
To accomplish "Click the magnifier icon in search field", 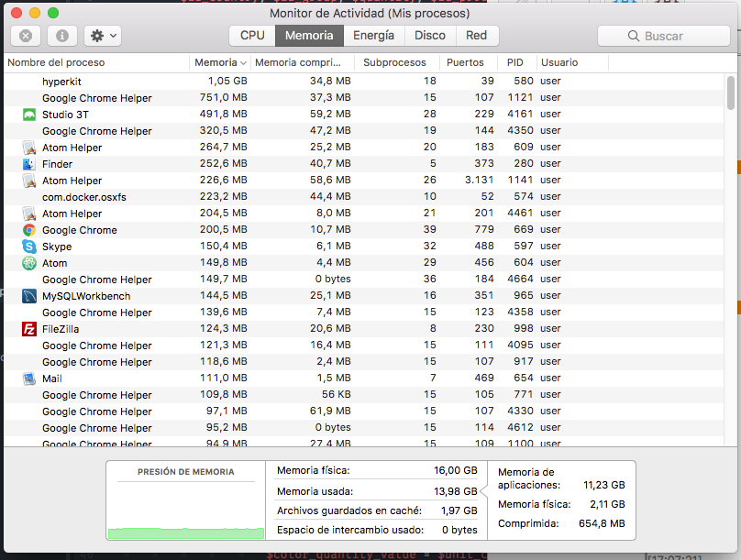I will pyautogui.click(x=634, y=36).
